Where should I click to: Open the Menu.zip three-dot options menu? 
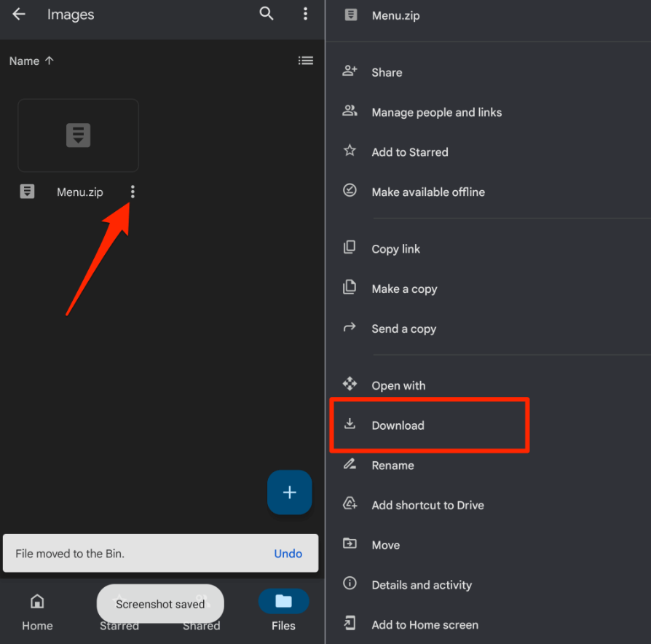133,192
